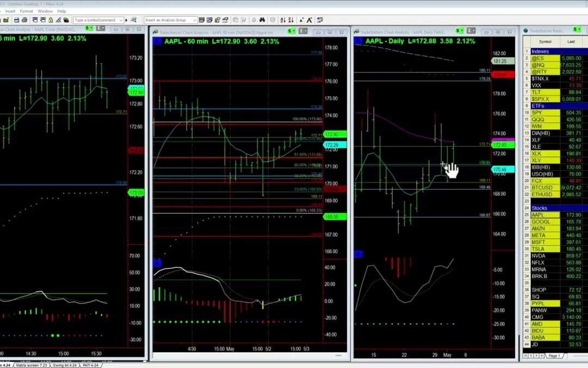
Task: Select the Page 1 tab in RadarScreen
Action: point(554,355)
